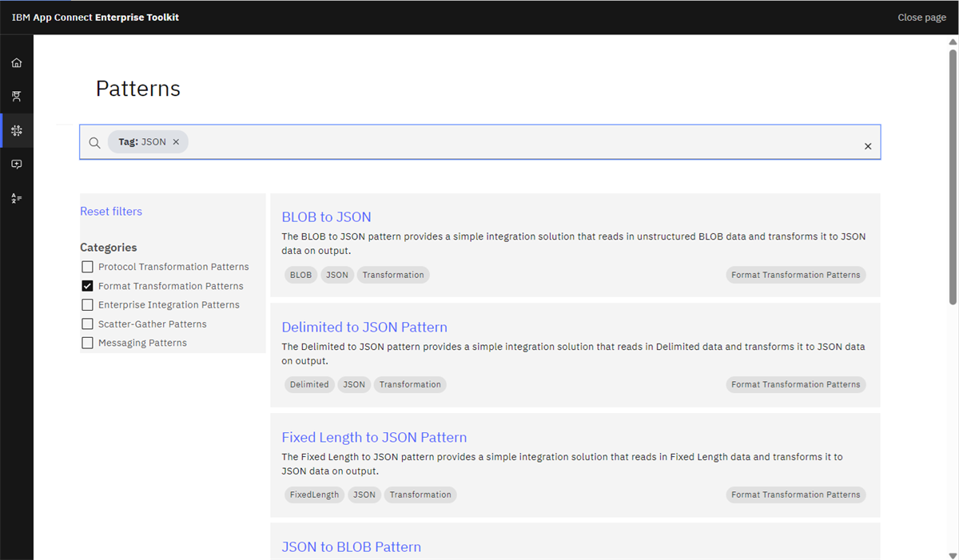Click the JSON tag on BLOB to JSON

coord(337,274)
